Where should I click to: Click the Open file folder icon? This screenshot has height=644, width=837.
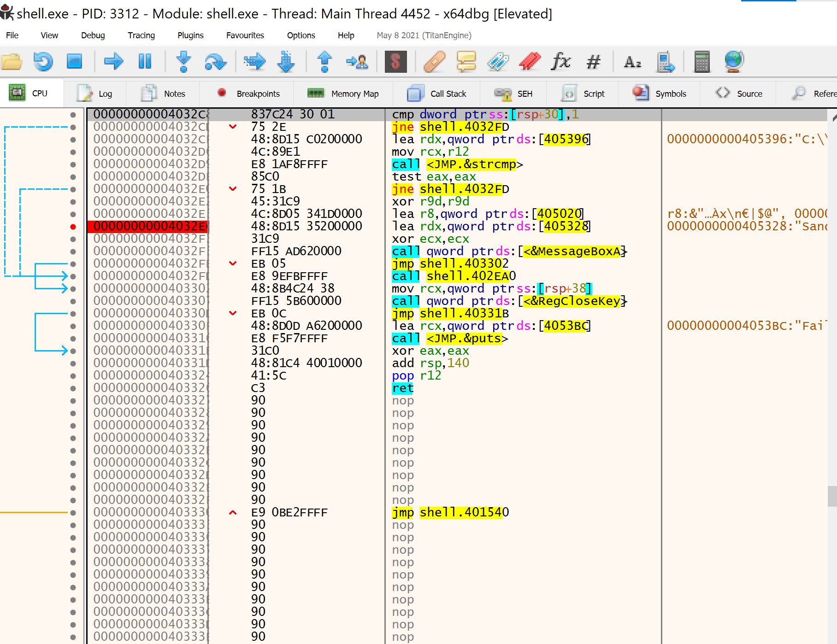(12, 61)
